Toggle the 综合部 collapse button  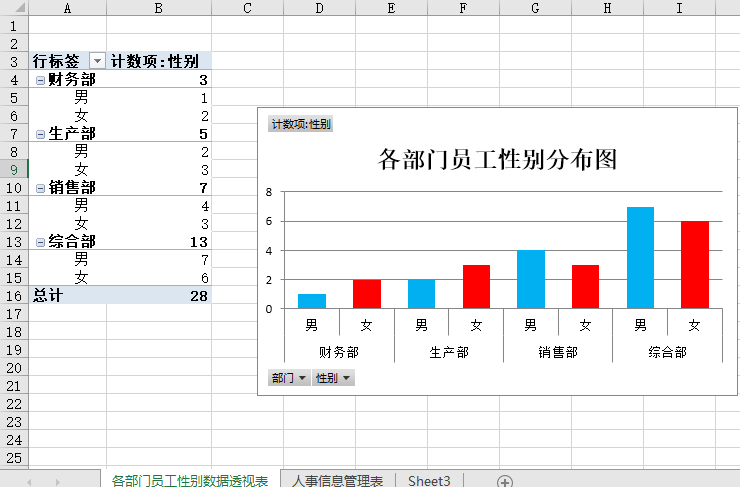(x=40, y=242)
